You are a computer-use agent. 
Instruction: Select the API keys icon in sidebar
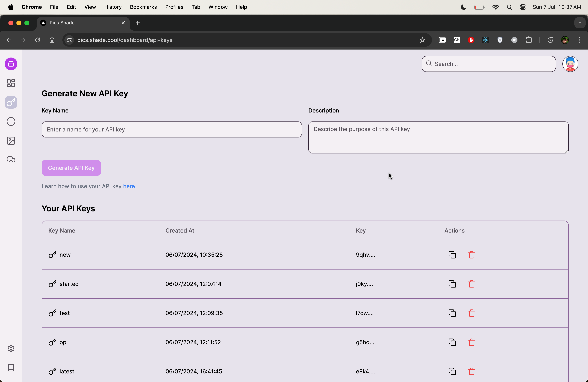click(11, 102)
